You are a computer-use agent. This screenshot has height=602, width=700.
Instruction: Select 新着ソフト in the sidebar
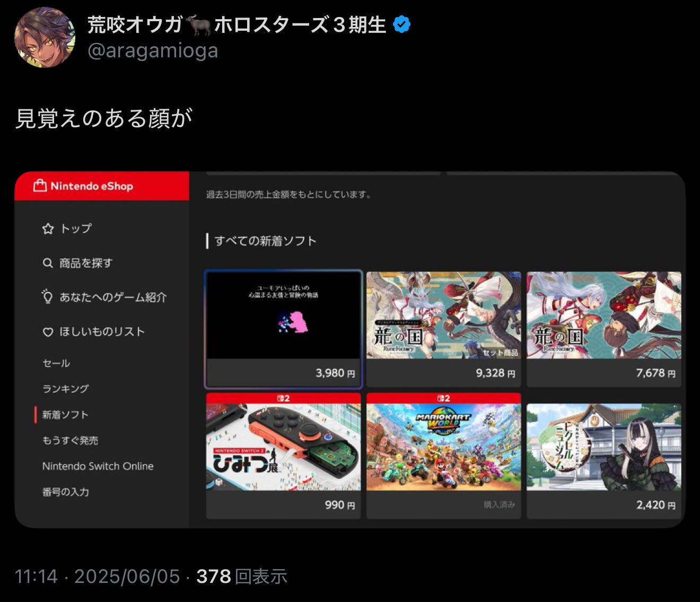tap(65, 415)
